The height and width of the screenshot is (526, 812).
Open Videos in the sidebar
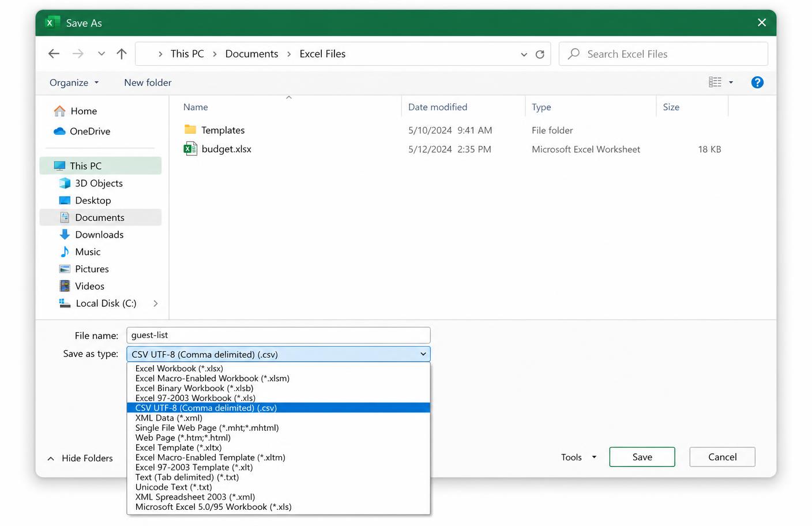(89, 286)
